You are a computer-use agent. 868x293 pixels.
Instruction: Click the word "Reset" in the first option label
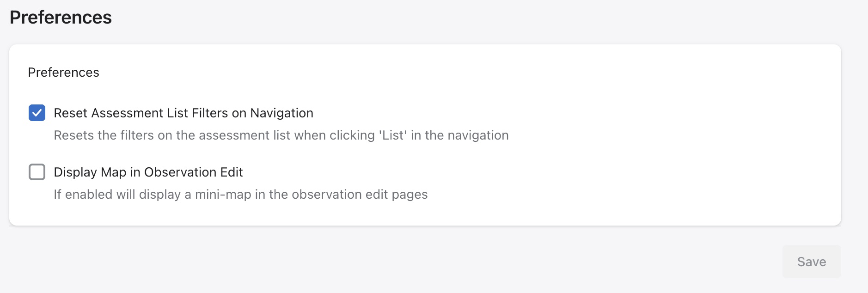pos(71,113)
